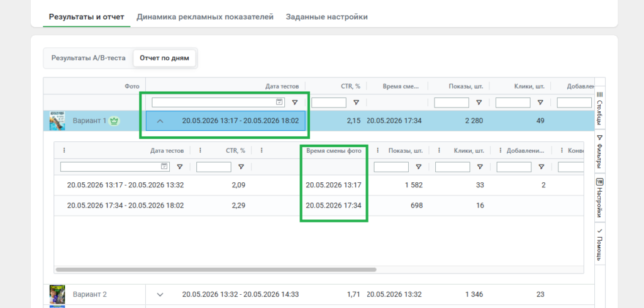Click nested cell 20.05.2026 17:34
This screenshot has width=644, height=308.
click(333, 206)
